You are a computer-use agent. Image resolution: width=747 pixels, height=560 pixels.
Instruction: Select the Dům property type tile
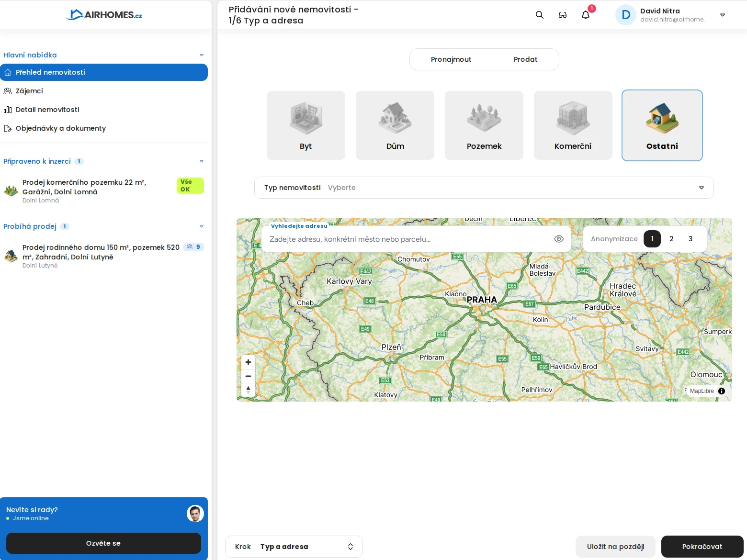(x=395, y=125)
